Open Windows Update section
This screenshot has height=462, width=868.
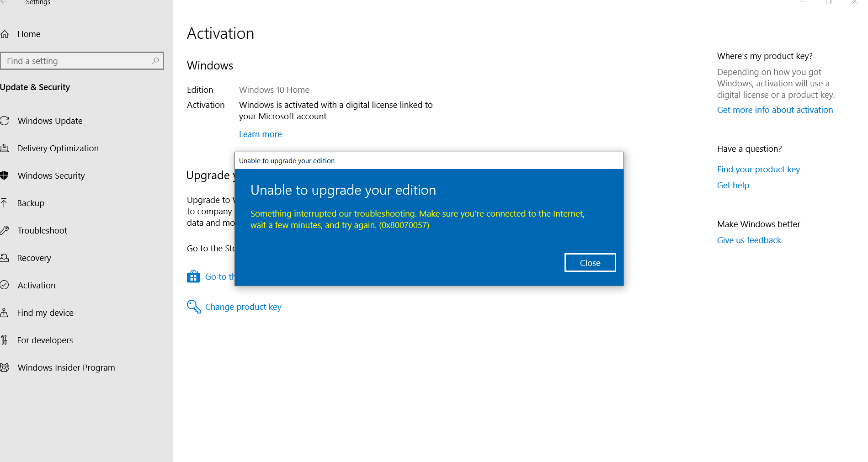50,121
